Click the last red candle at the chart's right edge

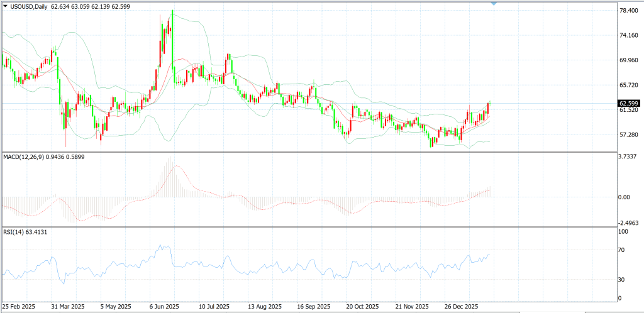point(488,108)
